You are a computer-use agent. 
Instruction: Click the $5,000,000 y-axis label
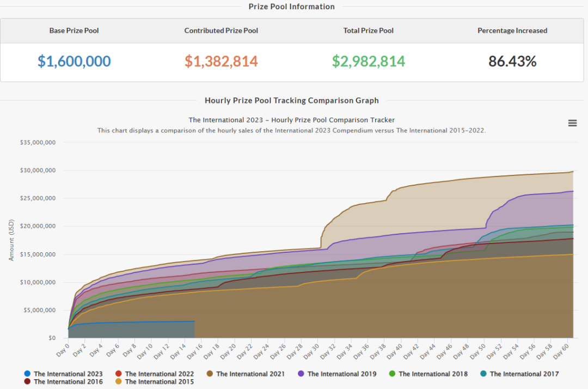[x=40, y=310]
